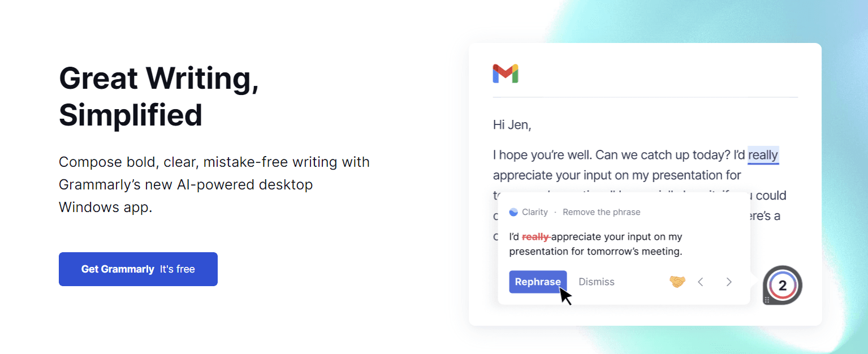Click the underlined word "really" in email

[763, 155]
